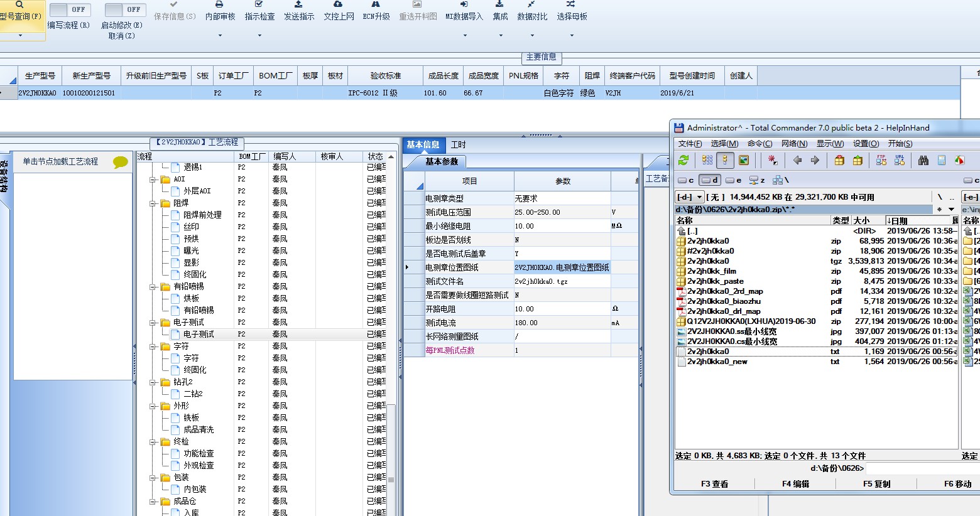This screenshot has width=980, height=516.
Task: Open directory history dropdown arrow in path bar
Action: (951, 210)
